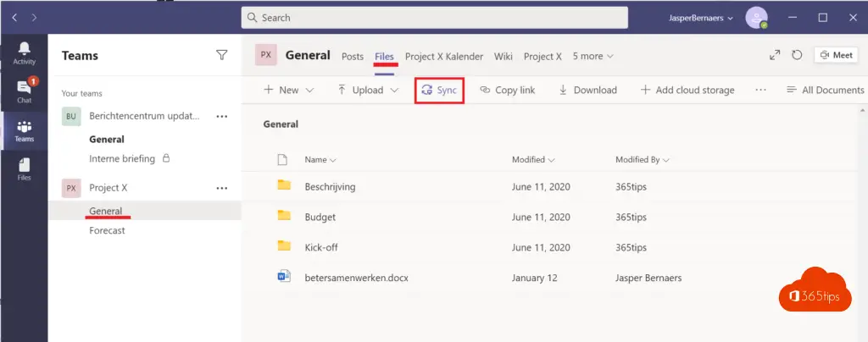Expand the tab to full screen
The height and width of the screenshot is (342, 868).
coord(775,55)
